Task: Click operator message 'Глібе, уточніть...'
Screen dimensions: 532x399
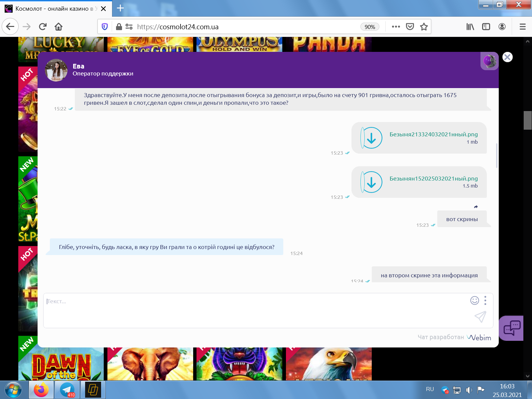Action: tap(167, 247)
